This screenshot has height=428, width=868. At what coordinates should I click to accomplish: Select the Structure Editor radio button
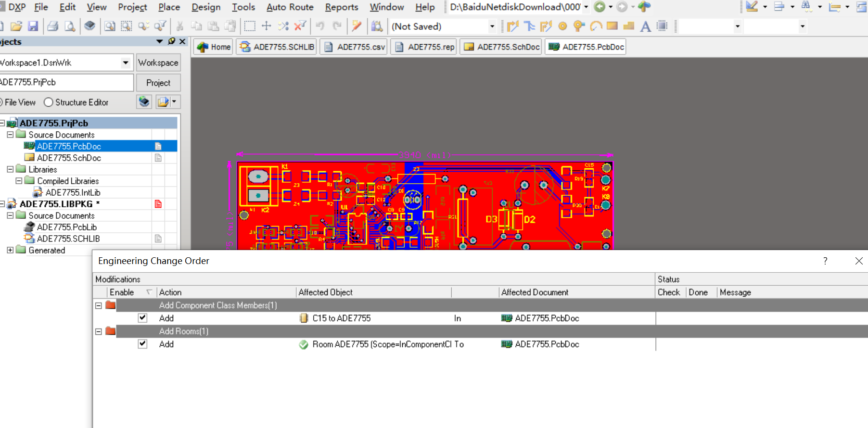pos(48,102)
